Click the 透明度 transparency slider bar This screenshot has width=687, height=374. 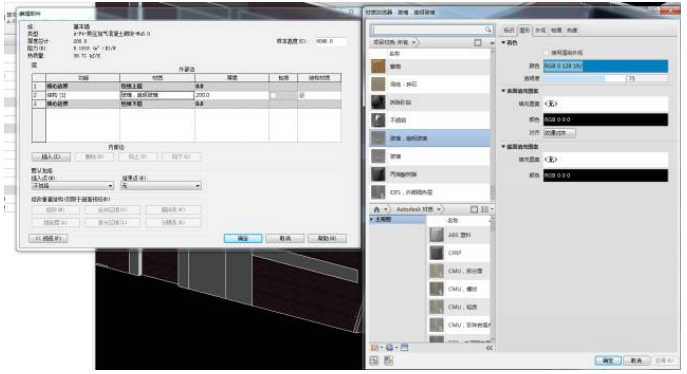pyautogui.click(x=584, y=78)
